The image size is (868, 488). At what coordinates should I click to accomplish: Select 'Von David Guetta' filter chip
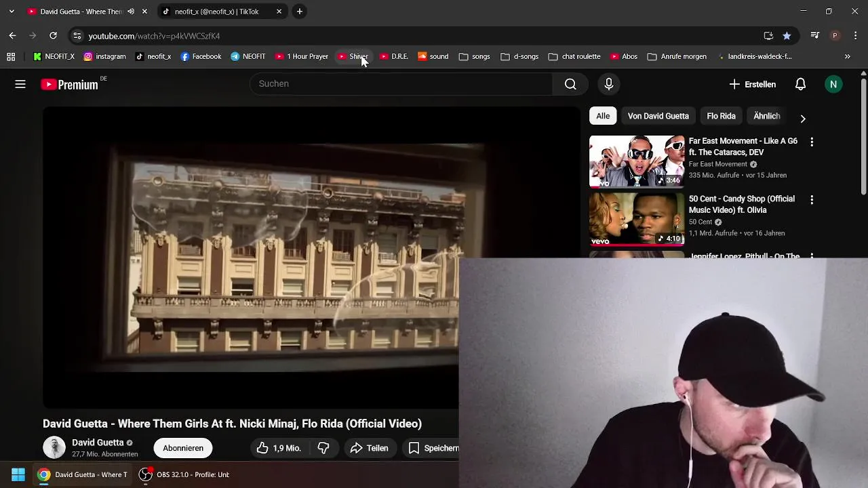(x=658, y=116)
